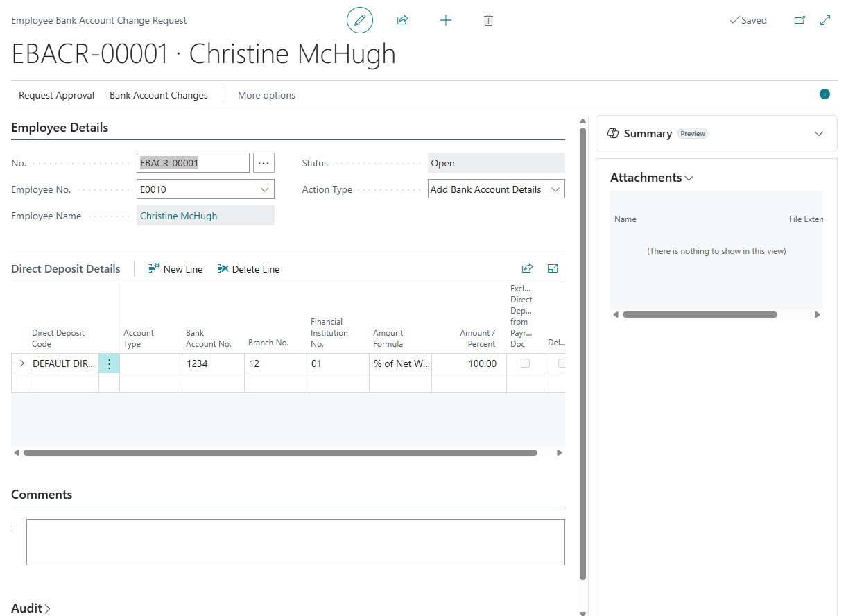Open the DEFAULT DIR... direct deposit code link
The image size is (846, 616).
click(64, 363)
